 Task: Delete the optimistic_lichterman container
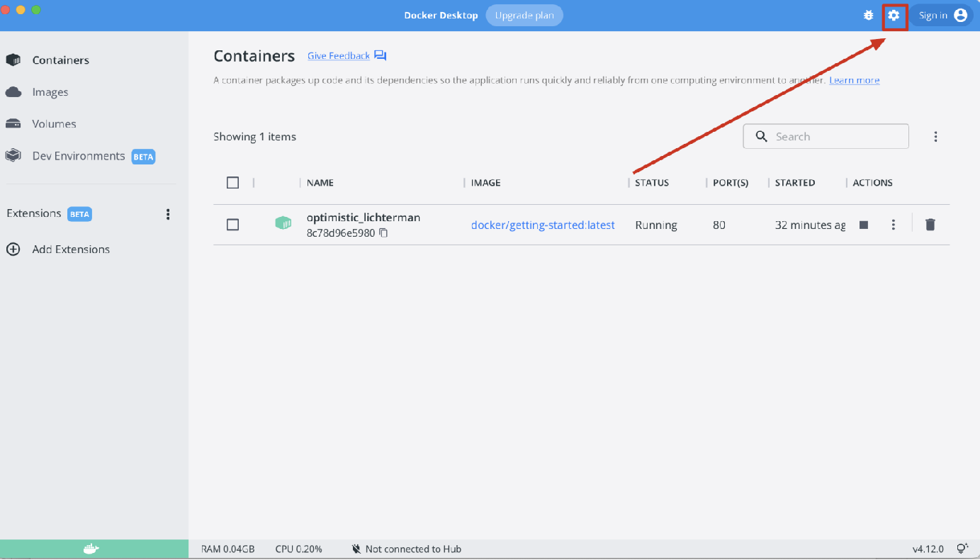click(930, 225)
